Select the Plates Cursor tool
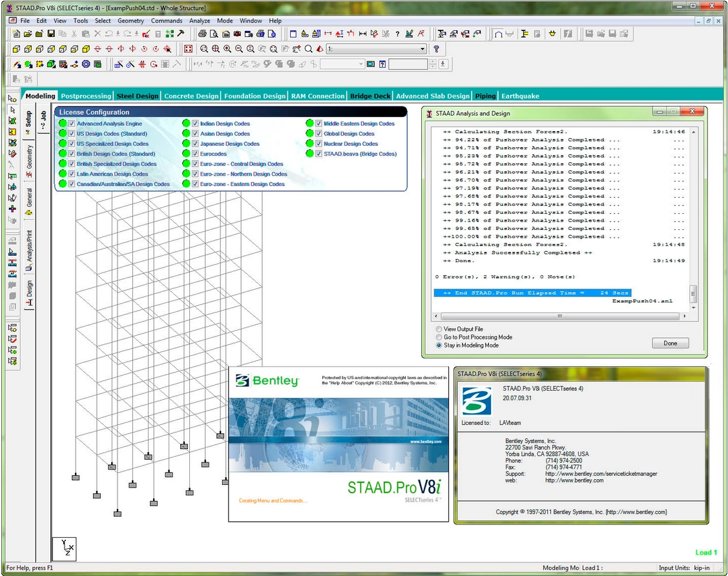The image size is (728, 576). pos(12,121)
